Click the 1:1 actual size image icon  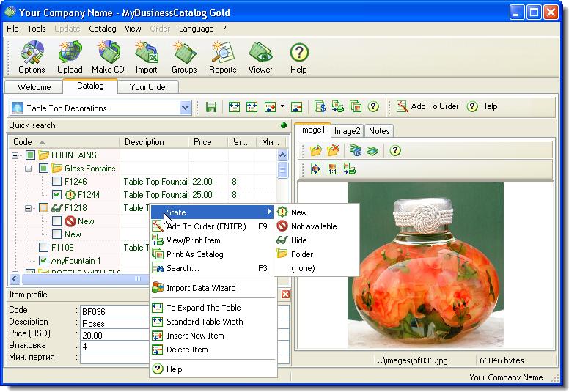(332, 169)
